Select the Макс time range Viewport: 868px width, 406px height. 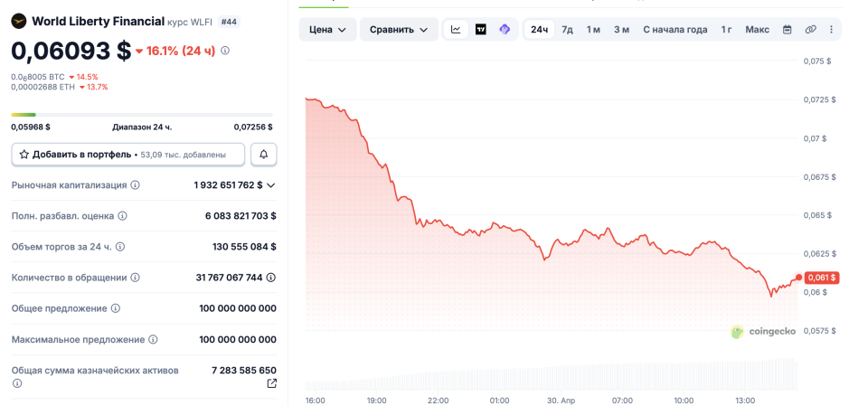click(757, 30)
